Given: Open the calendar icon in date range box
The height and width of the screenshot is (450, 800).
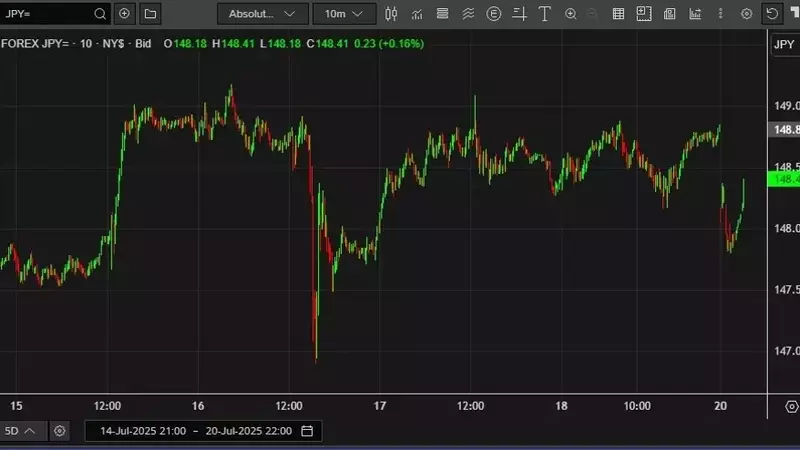Looking at the screenshot, I should pyautogui.click(x=307, y=431).
